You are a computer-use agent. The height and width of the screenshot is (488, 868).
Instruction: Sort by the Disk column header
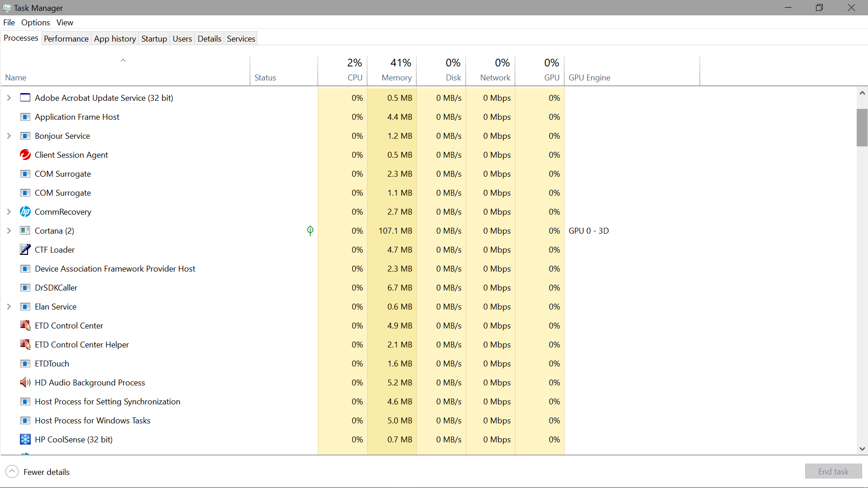tap(441, 70)
